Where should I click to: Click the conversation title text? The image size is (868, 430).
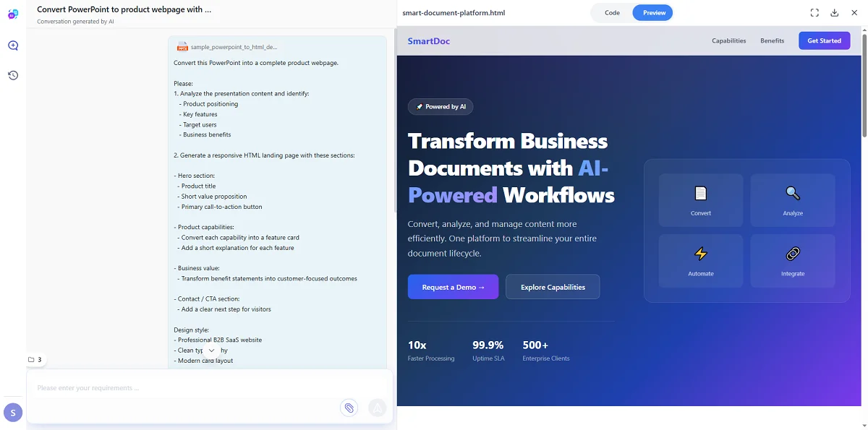pos(124,10)
